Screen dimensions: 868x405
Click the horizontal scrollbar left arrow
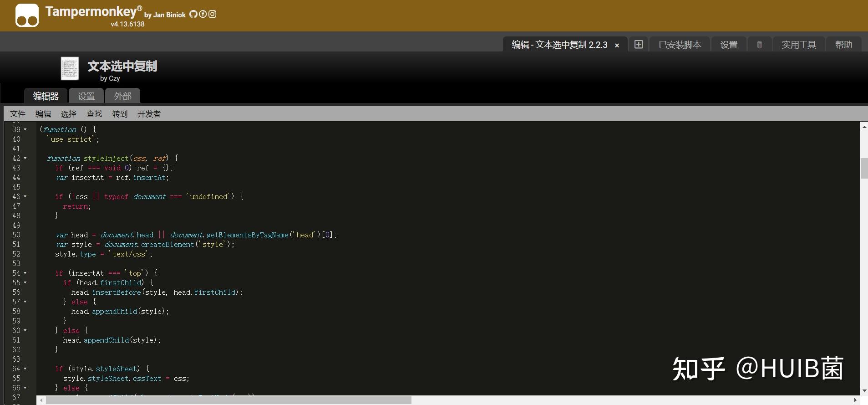click(x=41, y=400)
